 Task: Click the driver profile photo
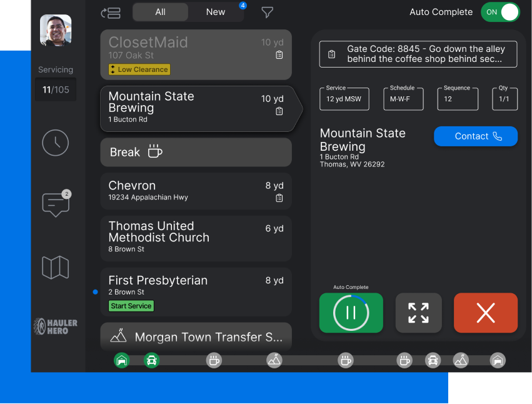coord(56,30)
